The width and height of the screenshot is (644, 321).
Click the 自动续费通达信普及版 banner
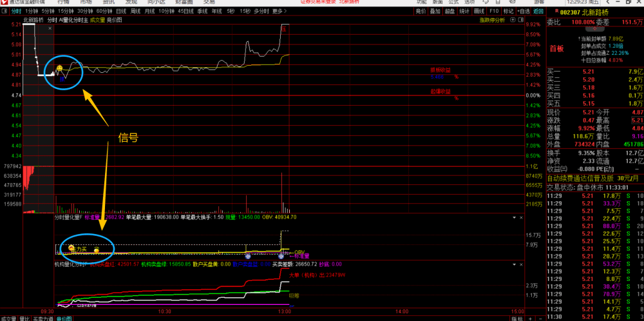594,178
